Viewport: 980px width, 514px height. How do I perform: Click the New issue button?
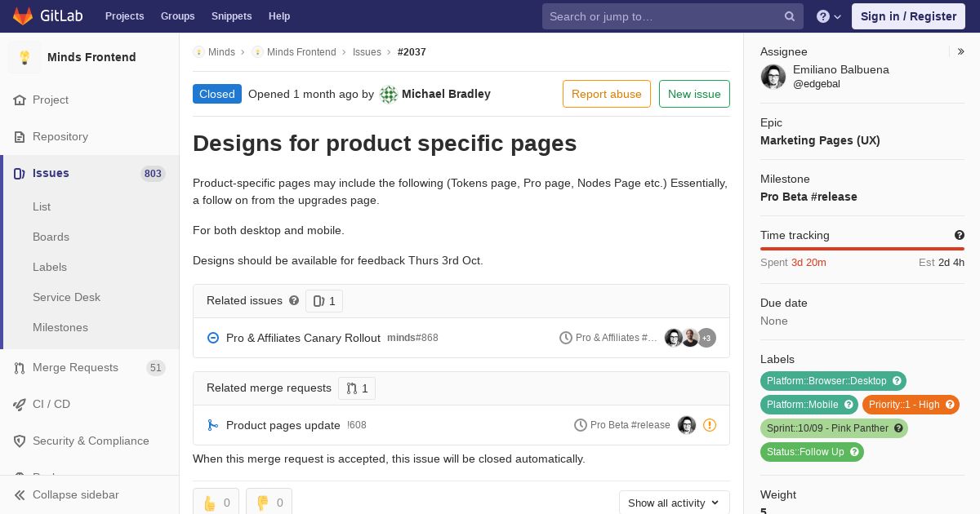point(694,94)
